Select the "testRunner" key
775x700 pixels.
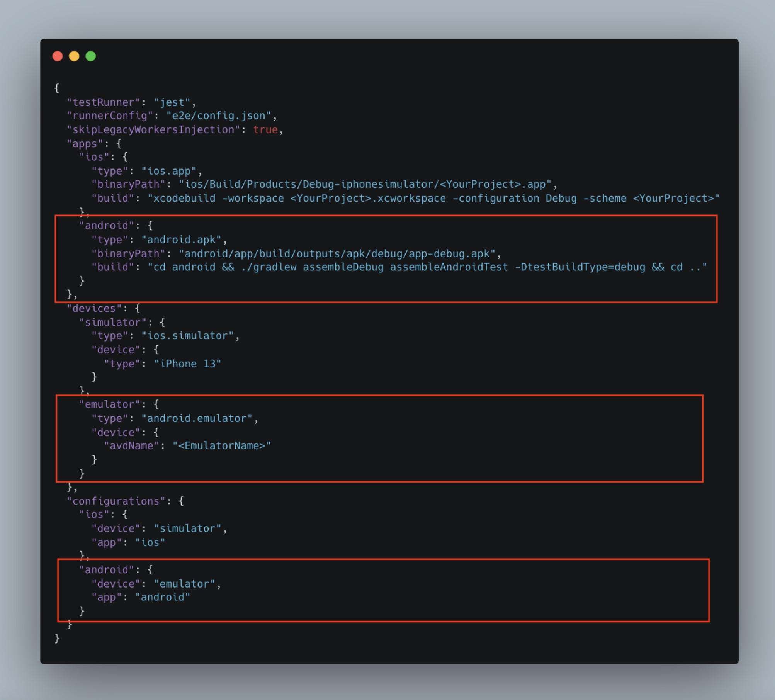point(103,102)
